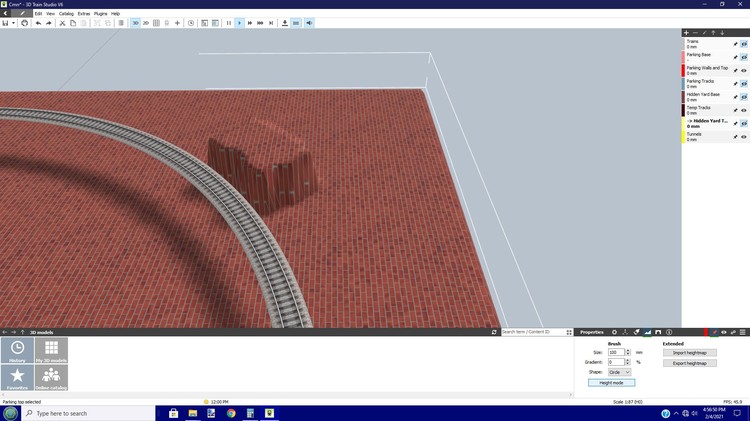Show the Trains layer
Image resolution: width=750 pixels, height=421 pixels.
(x=744, y=44)
